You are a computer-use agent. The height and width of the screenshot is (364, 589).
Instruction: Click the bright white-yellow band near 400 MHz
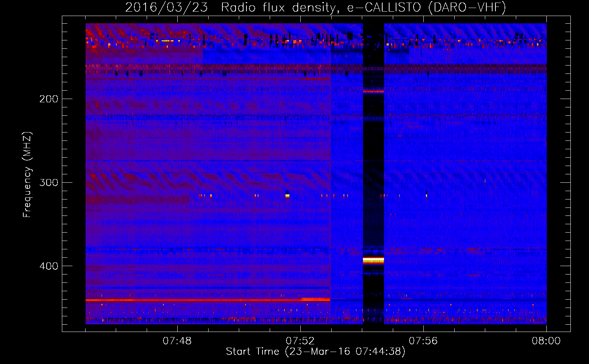[x=373, y=260]
